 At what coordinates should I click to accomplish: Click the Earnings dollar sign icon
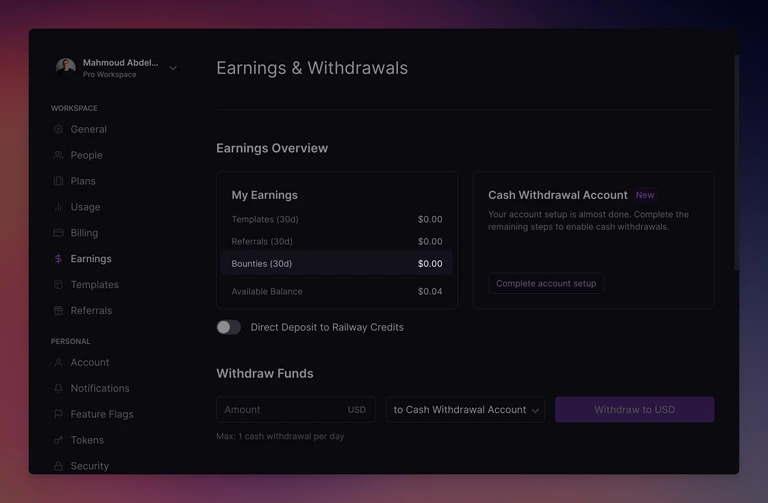58,259
